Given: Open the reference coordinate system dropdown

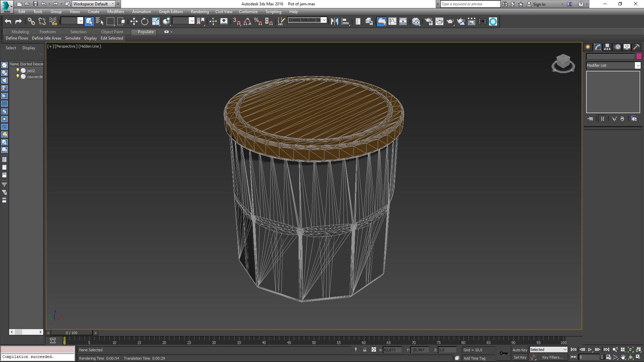Looking at the screenshot, I should (x=183, y=21).
